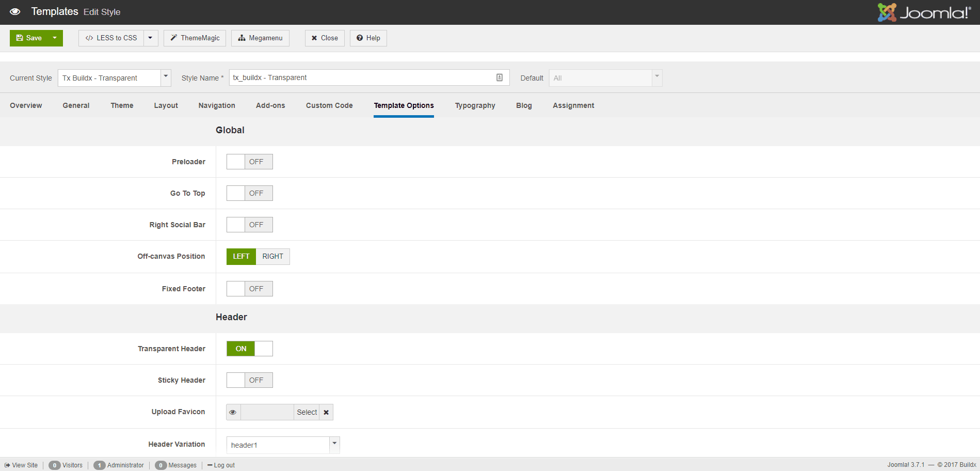Viewport: 980px width, 471px height.
Task: Click the icon inside the Style Name field
Action: 499,77
